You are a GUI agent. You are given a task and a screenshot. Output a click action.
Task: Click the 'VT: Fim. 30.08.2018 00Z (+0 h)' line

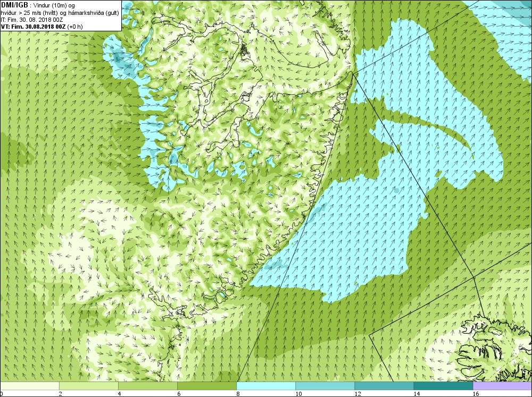(x=41, y=27)
